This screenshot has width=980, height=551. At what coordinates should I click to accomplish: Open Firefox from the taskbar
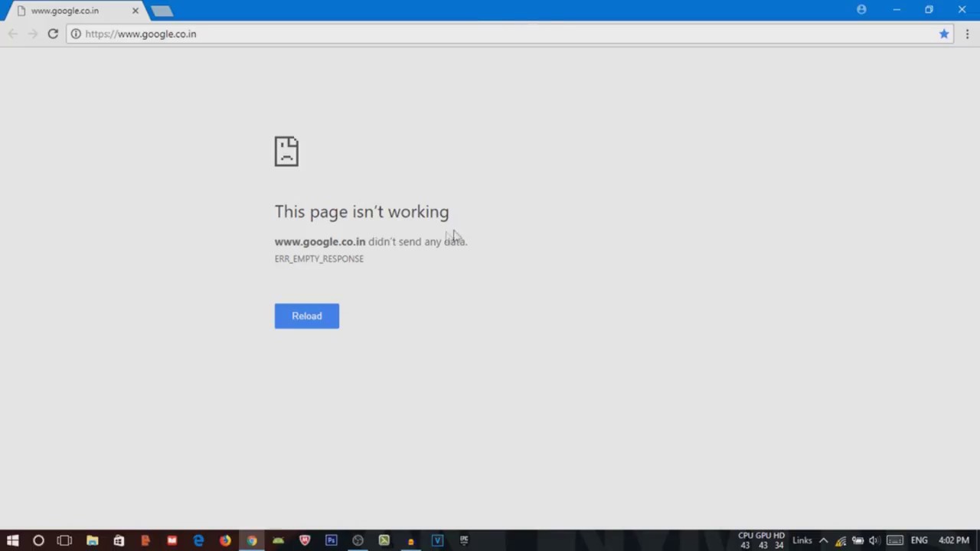pyautogui.click(x=225, y=540)
